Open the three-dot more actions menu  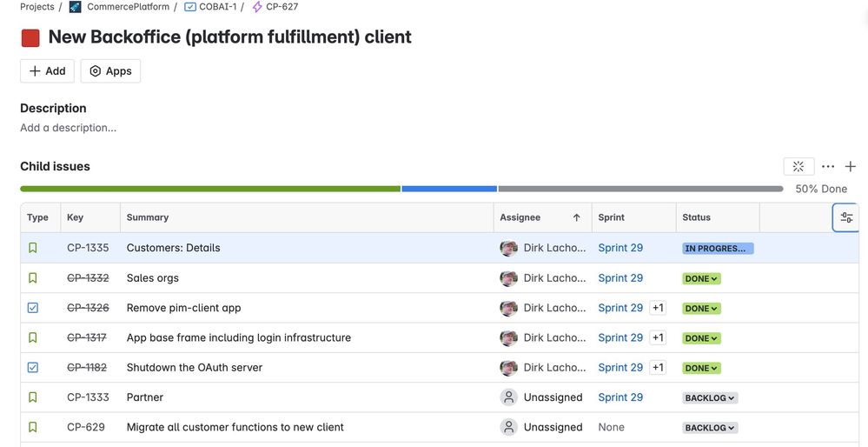[828, 166]
